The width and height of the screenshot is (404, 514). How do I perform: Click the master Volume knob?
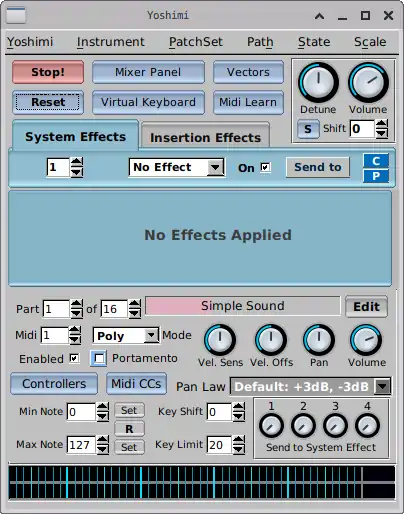[x=368, y=82]
